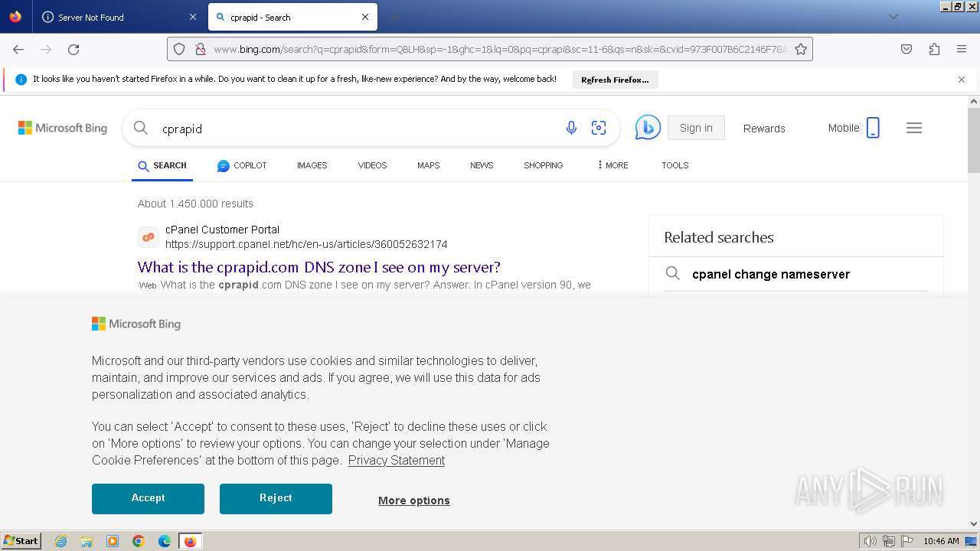Image resolution: width=980 pixels, height=551 pixels.
Task: Switch to the IMAGES tab
Action: 312,165
